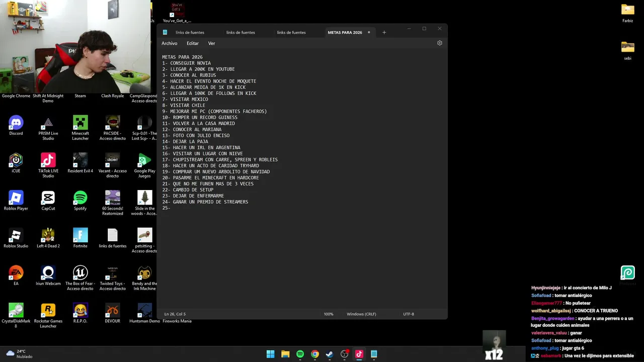Open weather widget showing 24°C Nublado

(x=19, y=354)
